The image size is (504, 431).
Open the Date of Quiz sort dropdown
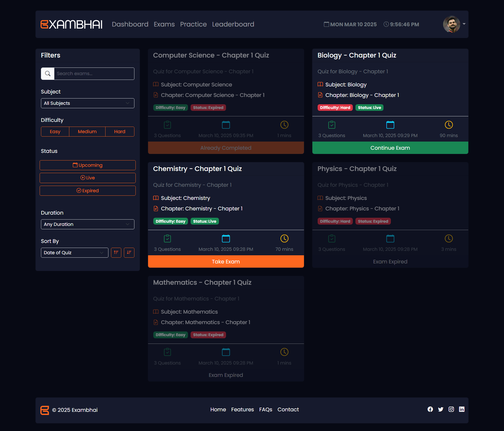(x=74, y=253)
